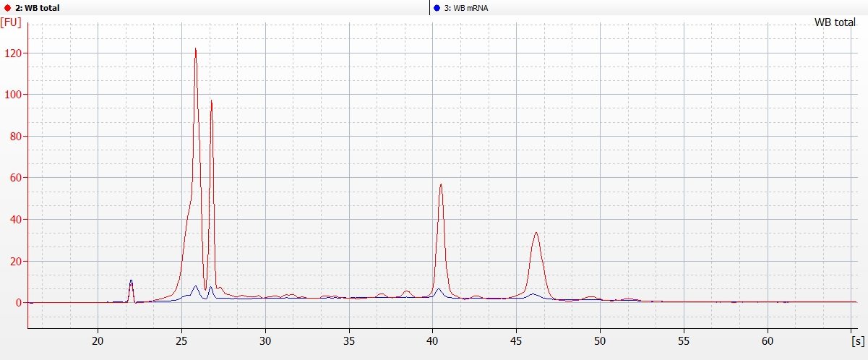This screenshot has height=360, width=868.
Task: Click the 35 tick label on the time axis
Action: (349, 339)
